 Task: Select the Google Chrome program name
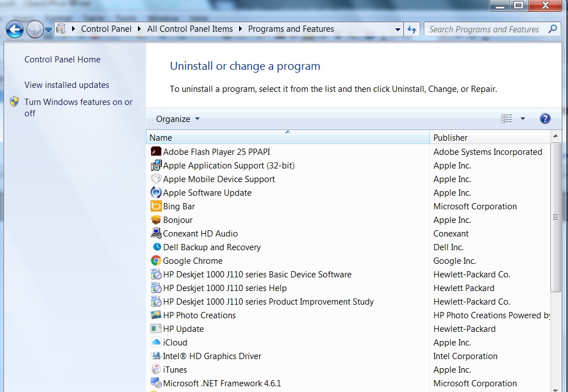coord(193,261)
